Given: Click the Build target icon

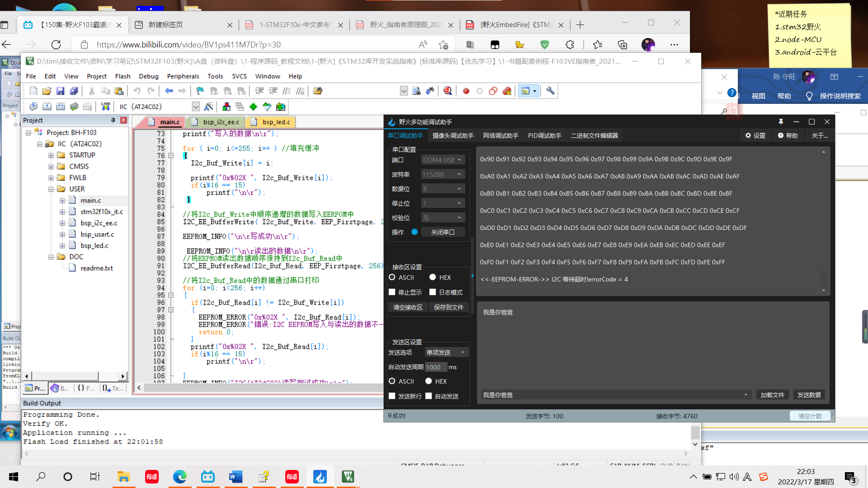Looking at the screenshot, I should pos(47,107).
